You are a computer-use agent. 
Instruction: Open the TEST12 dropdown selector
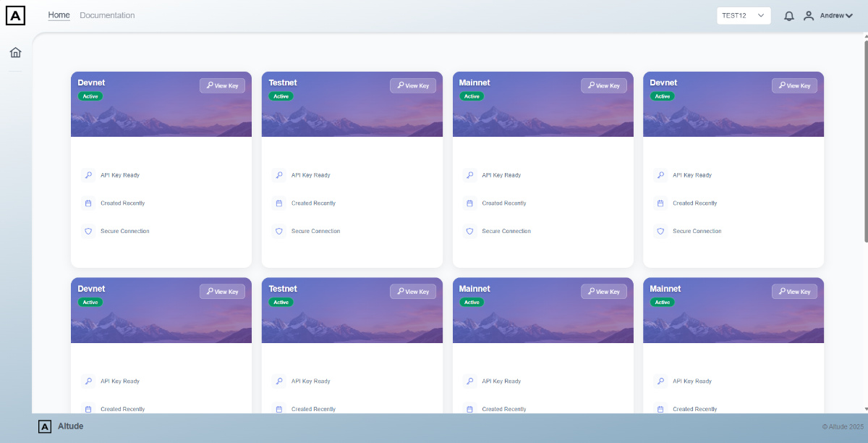[744, 15]
